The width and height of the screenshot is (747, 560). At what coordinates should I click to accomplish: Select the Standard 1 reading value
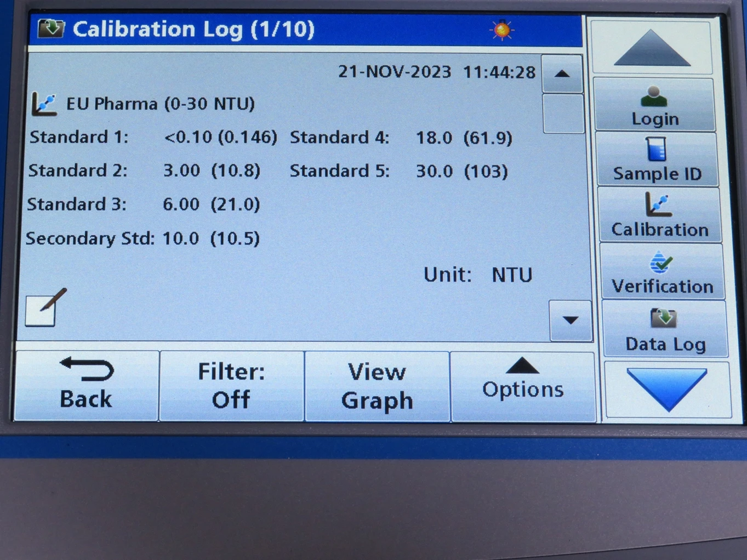220,137
